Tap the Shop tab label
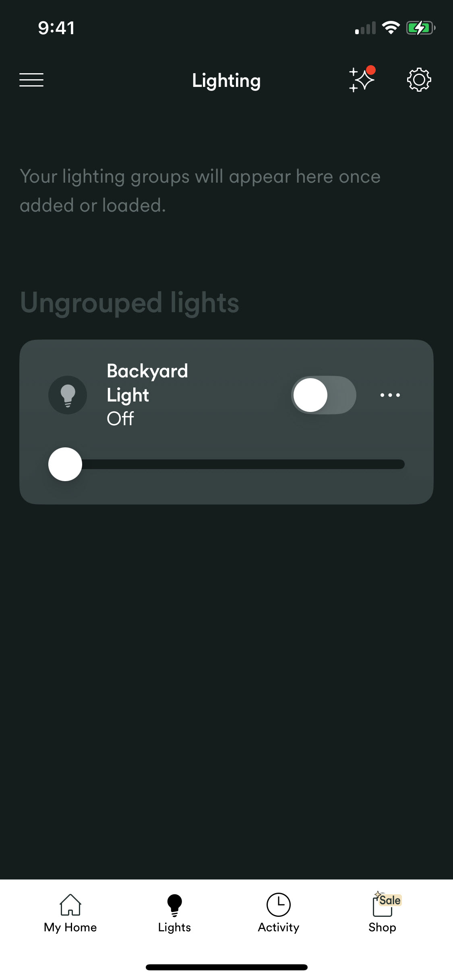Image resolution: width=453 pixels, height=980 pixels. point(382,927)
